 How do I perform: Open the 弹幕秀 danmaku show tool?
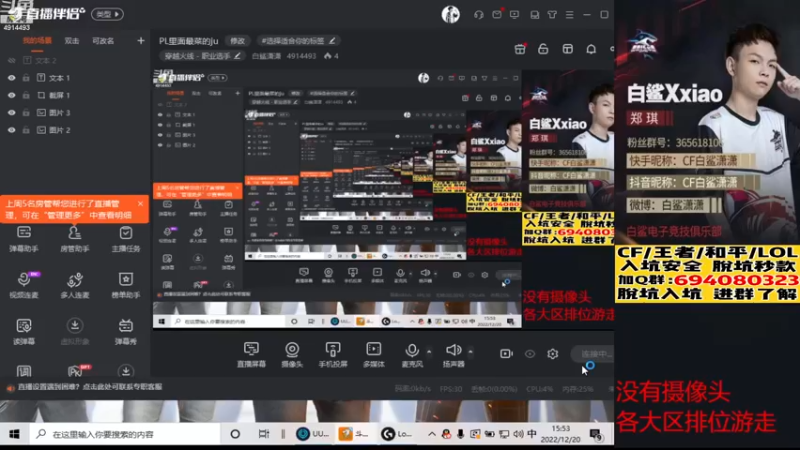pyautogui.click(x=126, y=331)
